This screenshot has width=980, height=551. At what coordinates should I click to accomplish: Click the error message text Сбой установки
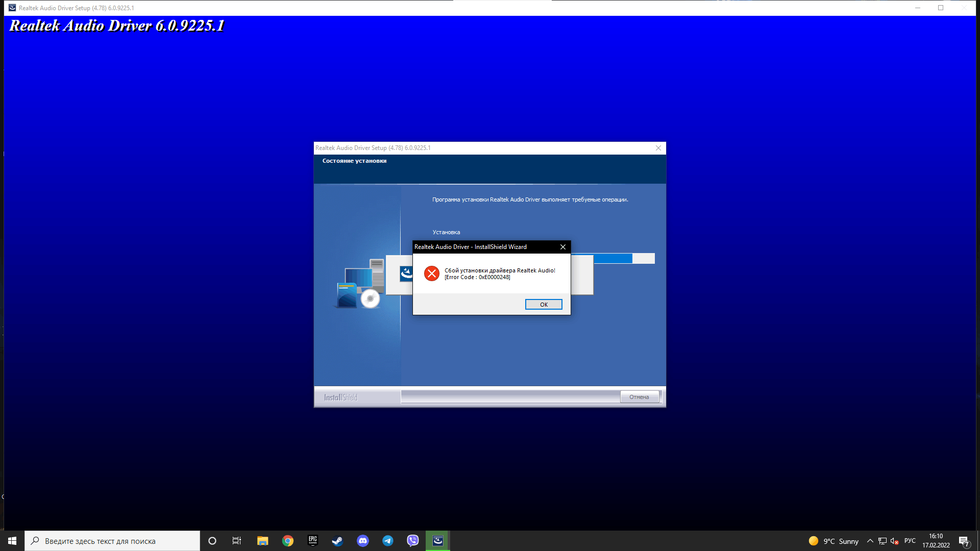click(x=500, y=270)
